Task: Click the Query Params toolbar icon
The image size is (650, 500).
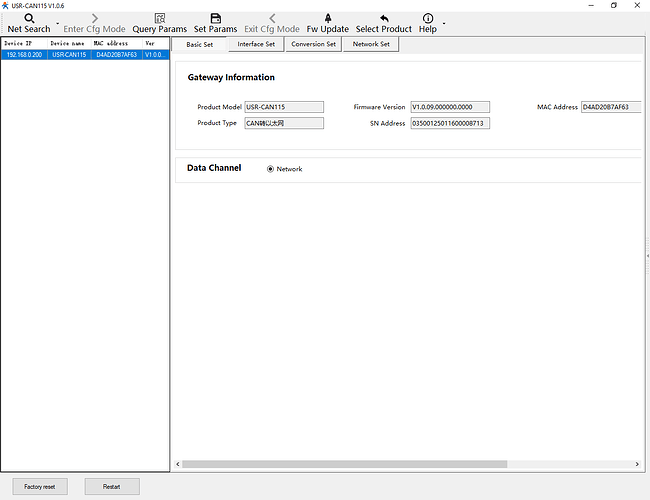Action: (159, 18)
